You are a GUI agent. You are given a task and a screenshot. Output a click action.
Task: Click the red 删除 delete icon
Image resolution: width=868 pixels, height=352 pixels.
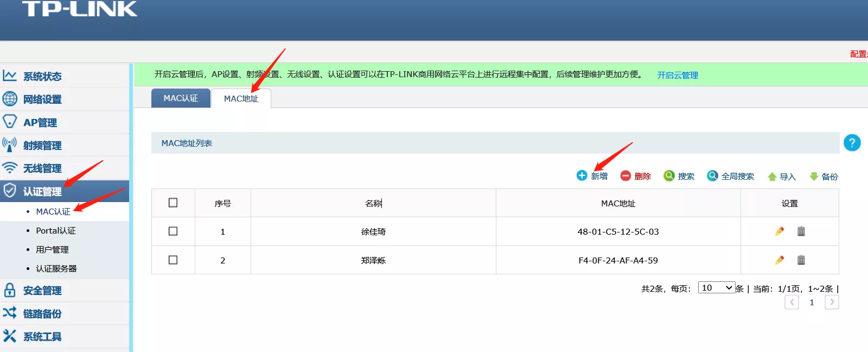click(626, 175)
